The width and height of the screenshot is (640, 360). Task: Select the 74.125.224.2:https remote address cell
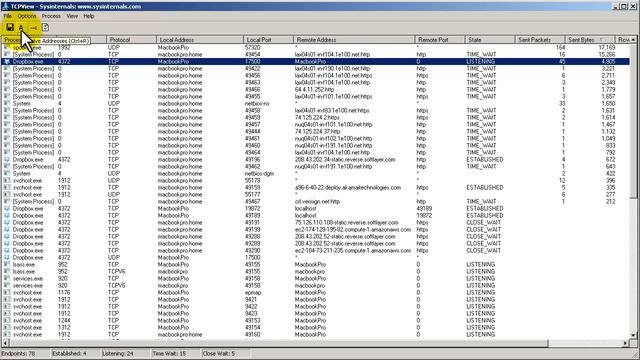point(317,118)
